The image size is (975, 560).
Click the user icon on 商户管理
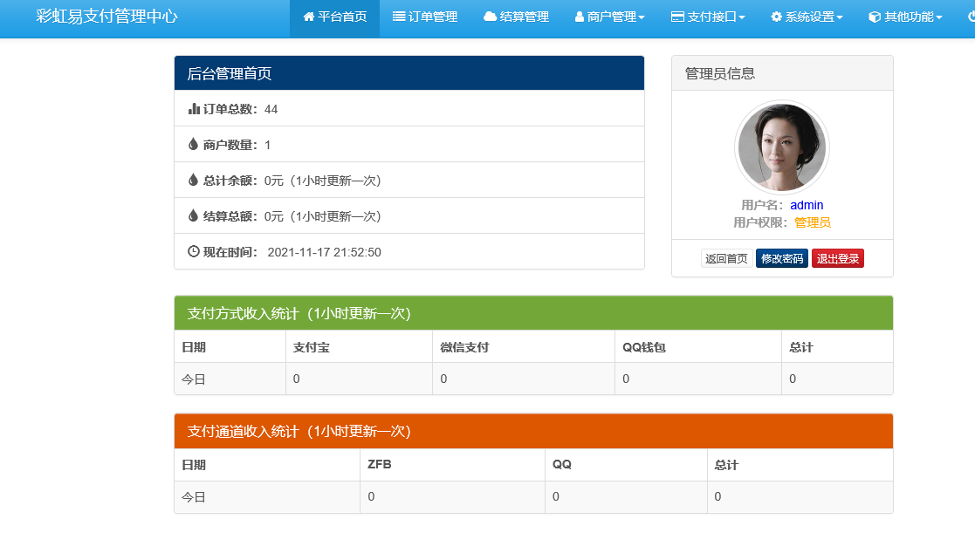tap(579, 17)
